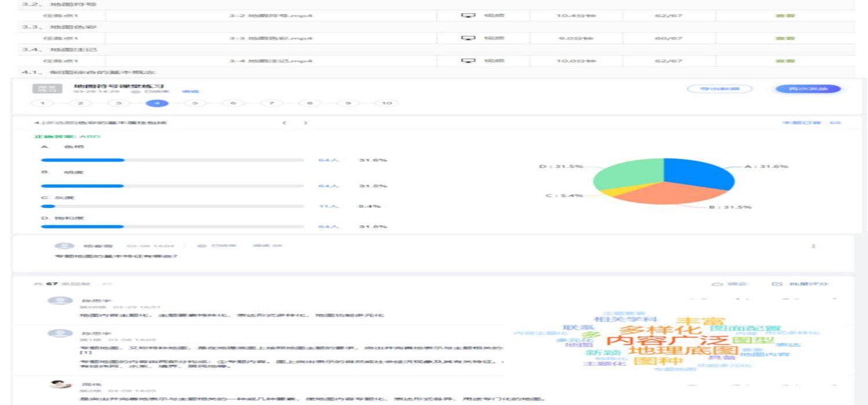Click the video icon for 3-2 地图符号.mp4
The height and width of the screenshot is (405, 868).
point(468,15)
